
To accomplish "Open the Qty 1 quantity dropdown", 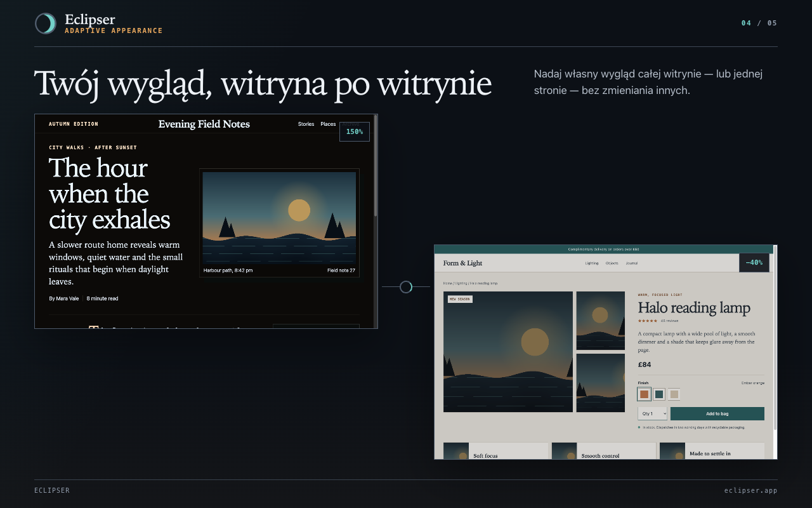I will [653, 413].
